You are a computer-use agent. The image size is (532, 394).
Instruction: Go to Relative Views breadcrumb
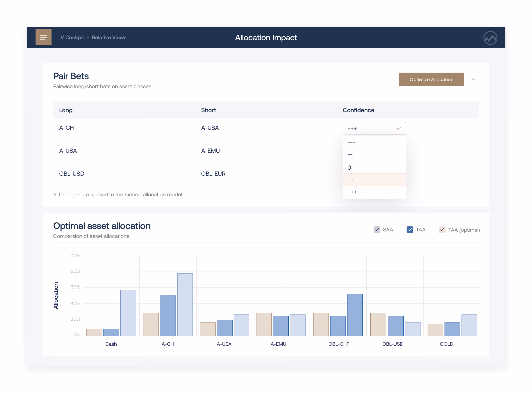pyautogui.click(x=109, y=37)
